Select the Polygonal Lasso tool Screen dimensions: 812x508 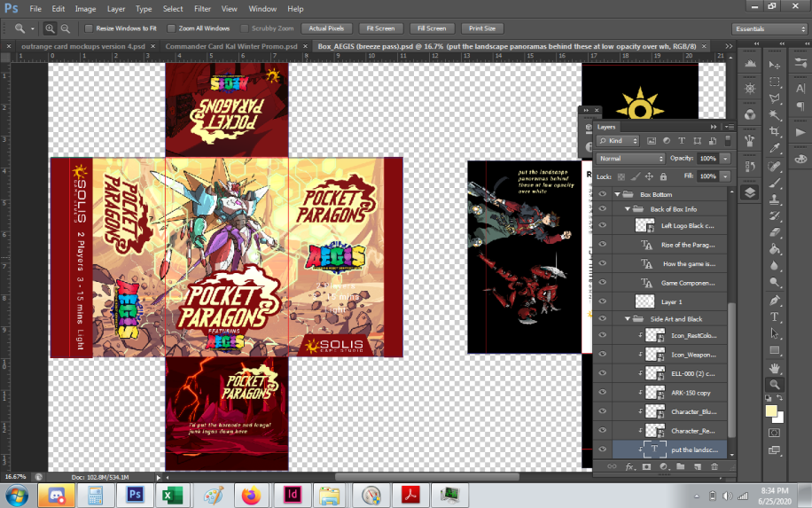(x=774, y=98)
